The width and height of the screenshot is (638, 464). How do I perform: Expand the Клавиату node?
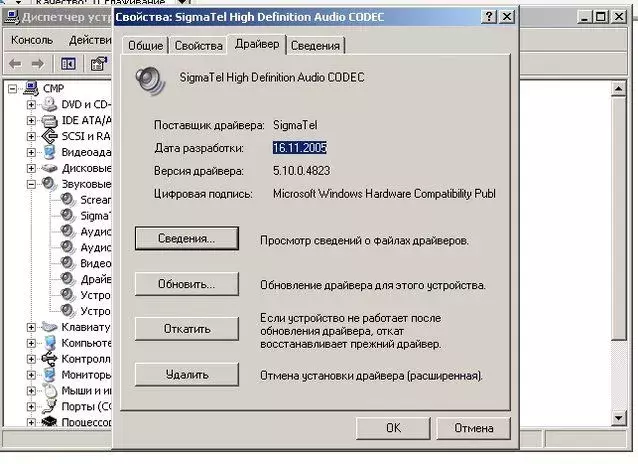point(31,327)
